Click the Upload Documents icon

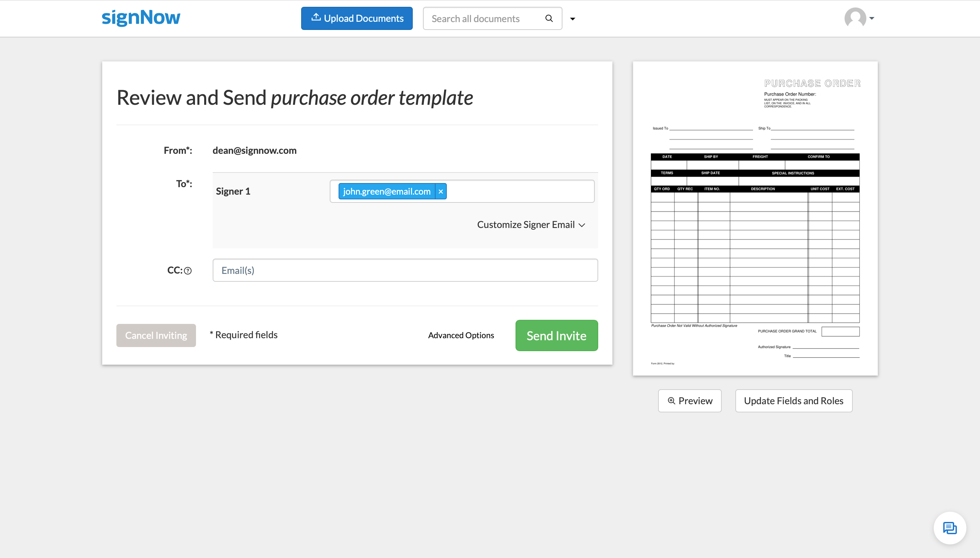[316, 18]
